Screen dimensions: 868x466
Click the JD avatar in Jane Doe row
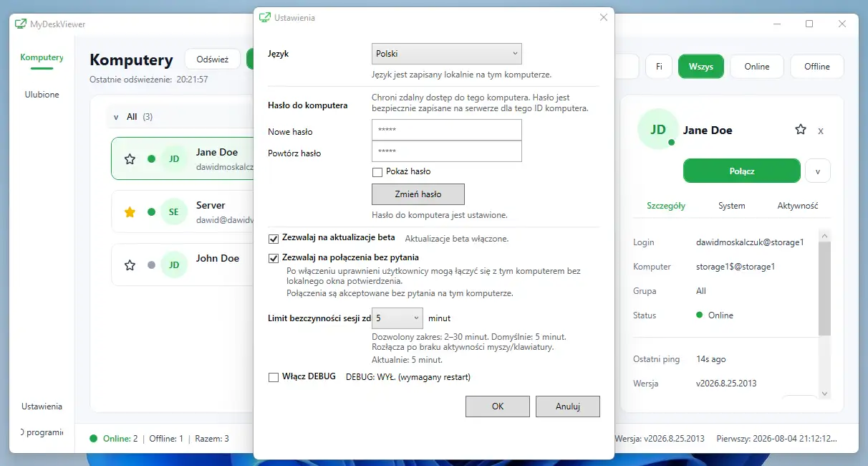pyautogui.click(x=174, y=159)
